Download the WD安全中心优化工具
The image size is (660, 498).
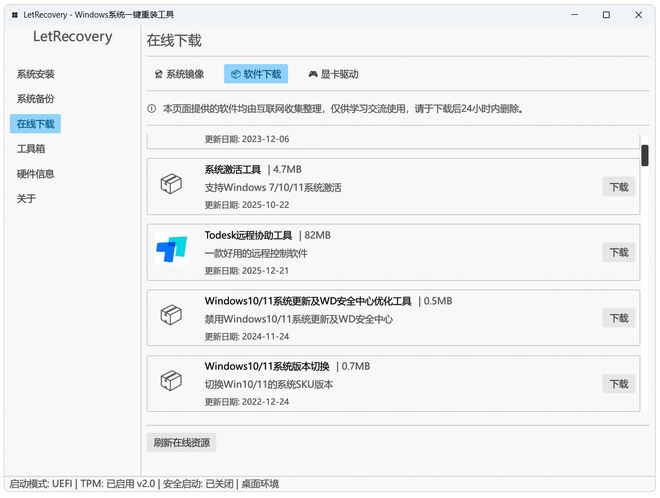619,318
